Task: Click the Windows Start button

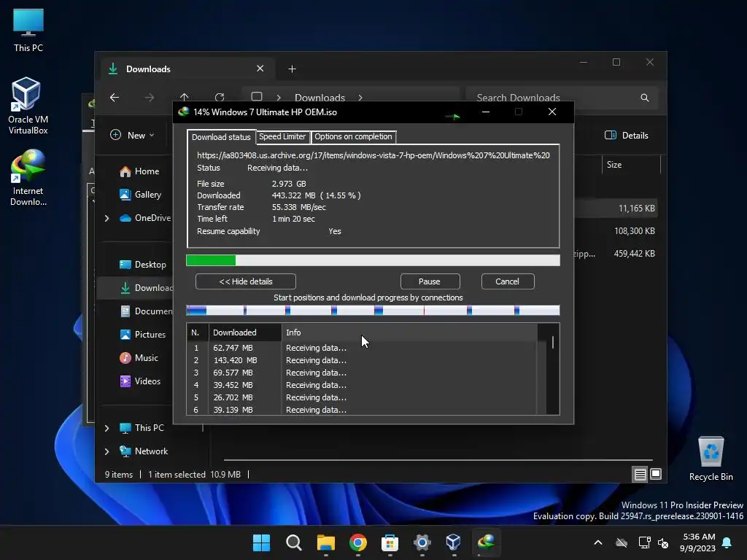Action: tap(261, 542)
